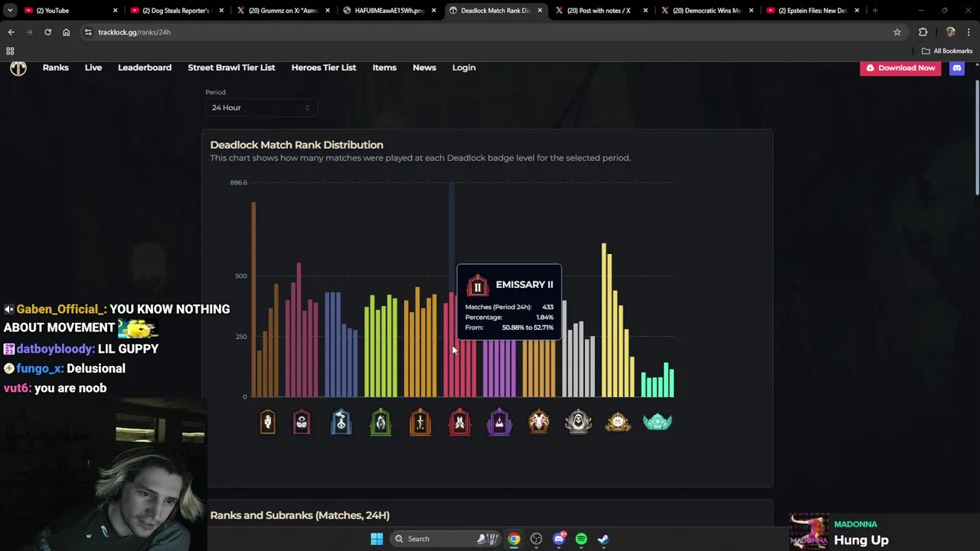This screenshot has height=551, width=980.
Task: Click the browser home button
Action: click(x=66, y=32)
